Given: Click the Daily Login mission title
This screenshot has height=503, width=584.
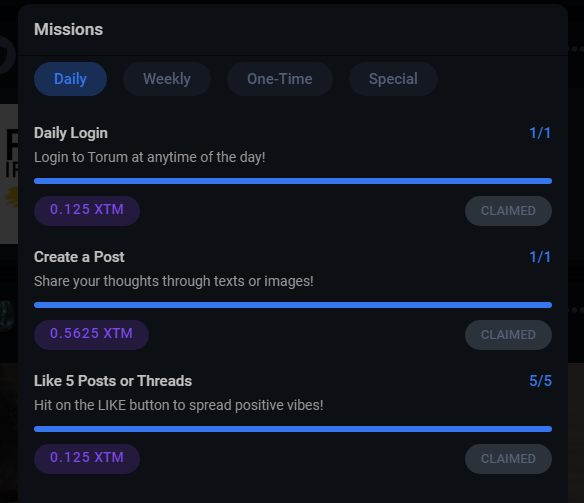Looking at the screenshot, I should [71, 133].
